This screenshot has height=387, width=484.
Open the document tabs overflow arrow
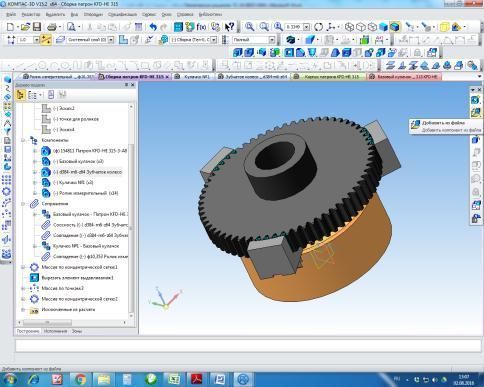click(x=479, y=77)
